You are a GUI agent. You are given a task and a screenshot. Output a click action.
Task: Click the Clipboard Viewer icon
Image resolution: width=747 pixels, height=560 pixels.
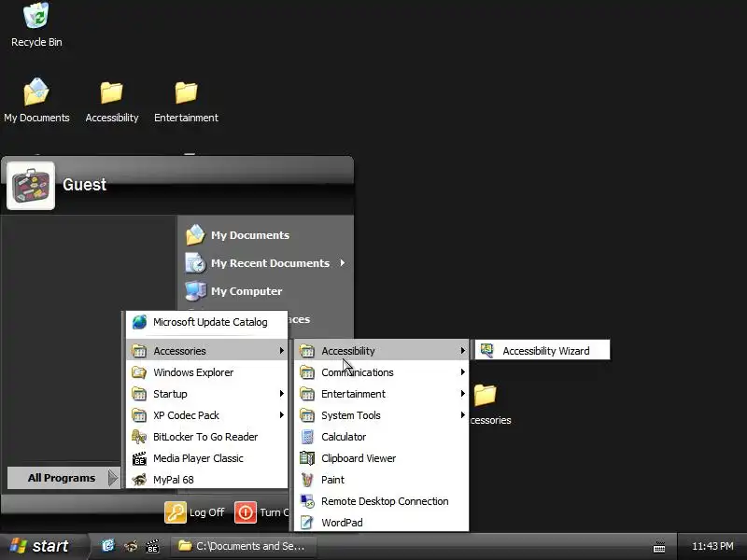[307, 458]
